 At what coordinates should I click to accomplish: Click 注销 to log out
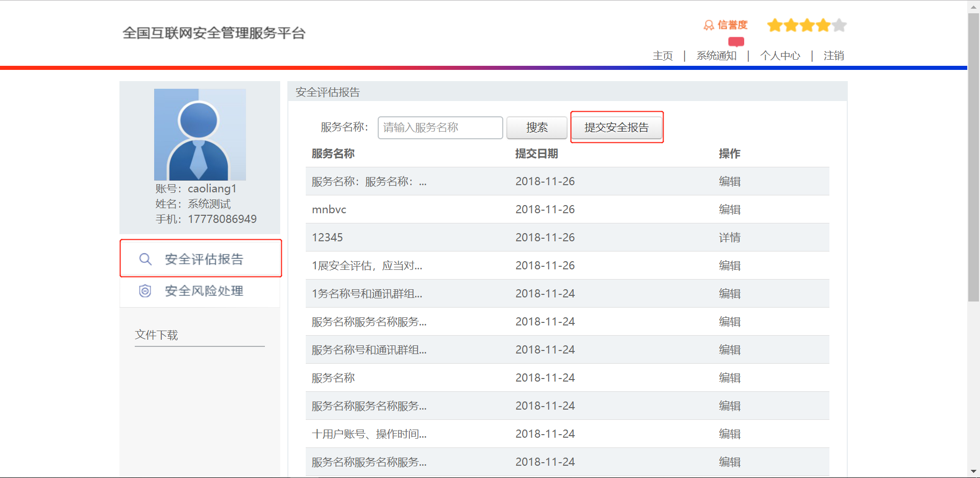[834, 56]
